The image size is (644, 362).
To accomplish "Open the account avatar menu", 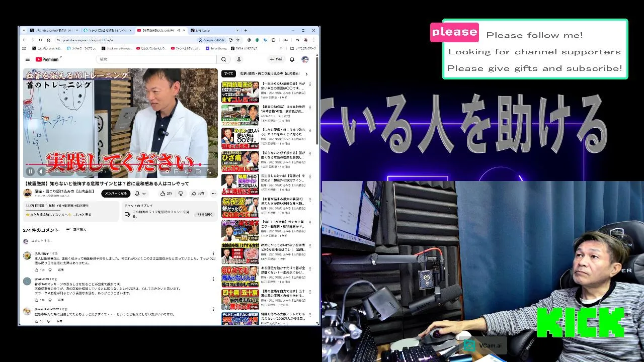I will click(305, 59).
